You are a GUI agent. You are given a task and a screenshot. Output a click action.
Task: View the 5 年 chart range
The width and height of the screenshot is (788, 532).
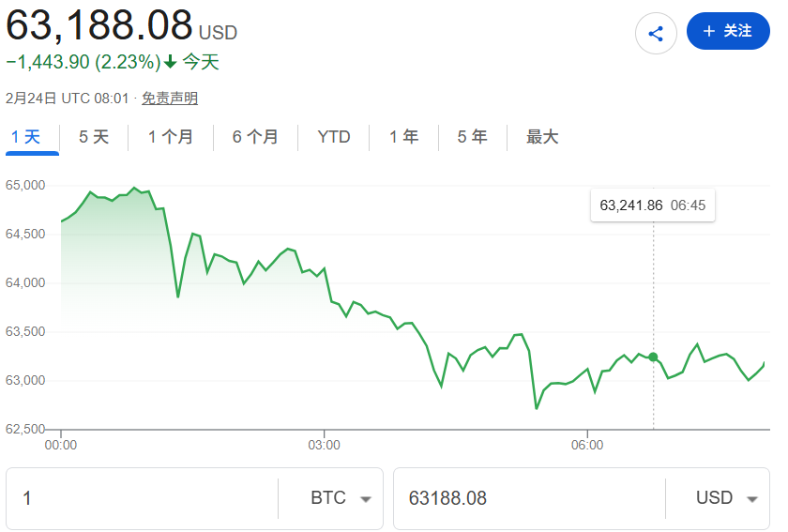[x=472, y=137]
